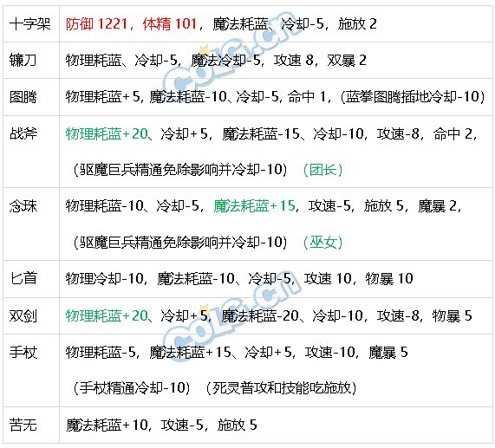495x448 pixels.
Task: Select 攻速 8 in the 镰刀 row
Action: [x=294, y=61]
